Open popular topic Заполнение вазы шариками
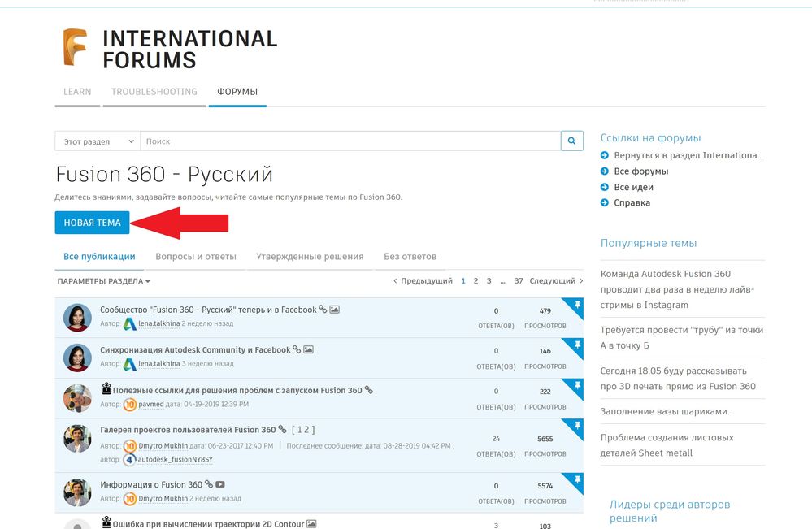812x529 pixels. (665, 411)
